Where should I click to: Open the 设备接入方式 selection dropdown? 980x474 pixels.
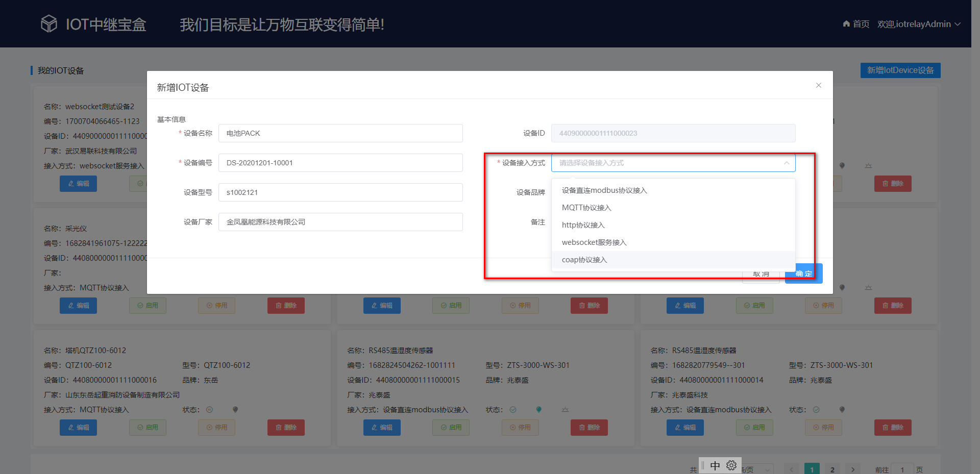point(673,162)
